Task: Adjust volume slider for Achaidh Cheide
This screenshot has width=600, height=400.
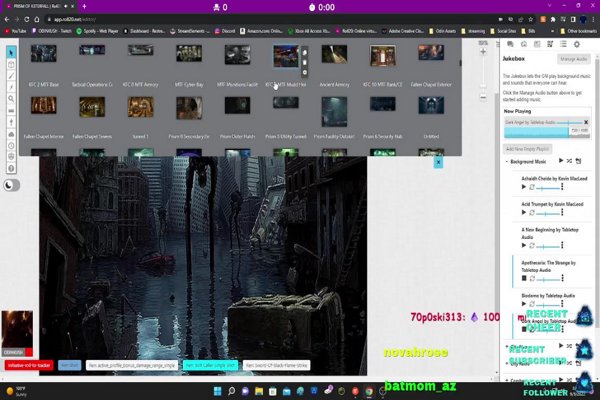Action: tap(548, 188)
